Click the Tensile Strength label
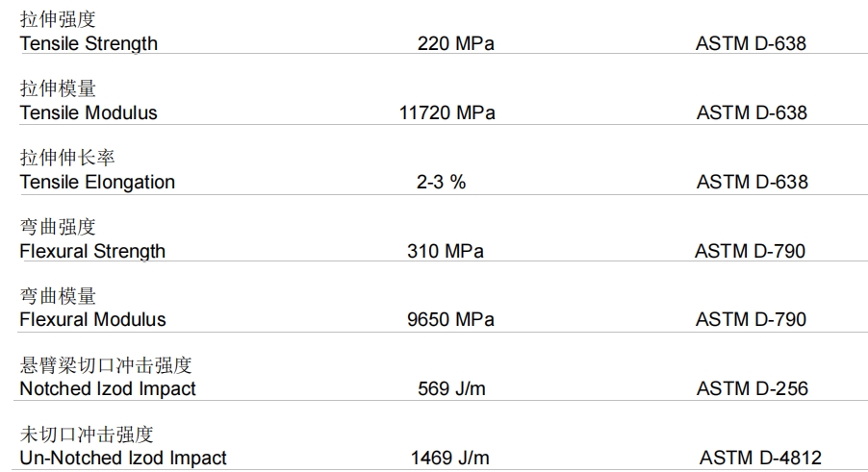Viewport: 868px width, 472px height. 89,43
